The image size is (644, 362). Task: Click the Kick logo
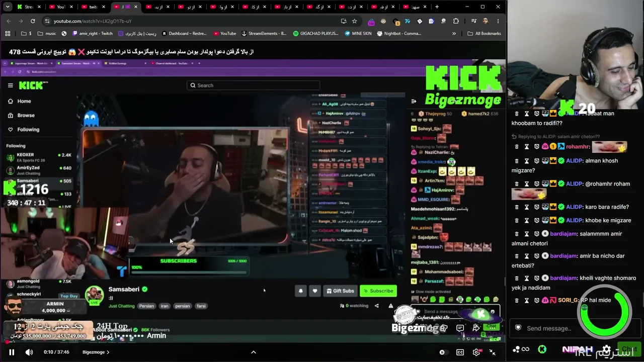click(x=32, y=85)
